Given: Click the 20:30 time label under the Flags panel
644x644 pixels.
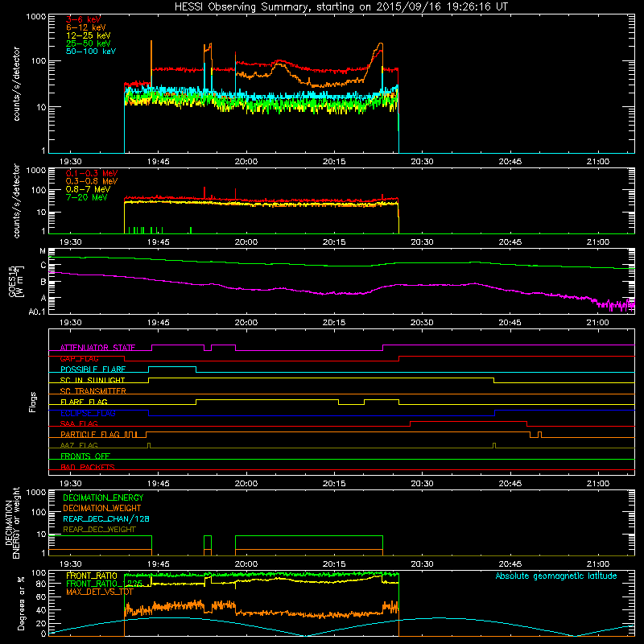Looking at the screenshot, I should 422,484.
